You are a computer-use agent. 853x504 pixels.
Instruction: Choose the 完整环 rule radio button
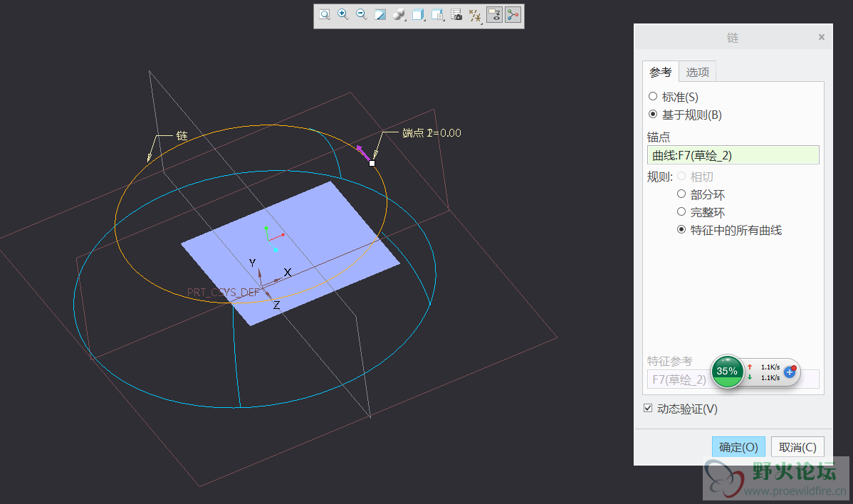(681, 211)
